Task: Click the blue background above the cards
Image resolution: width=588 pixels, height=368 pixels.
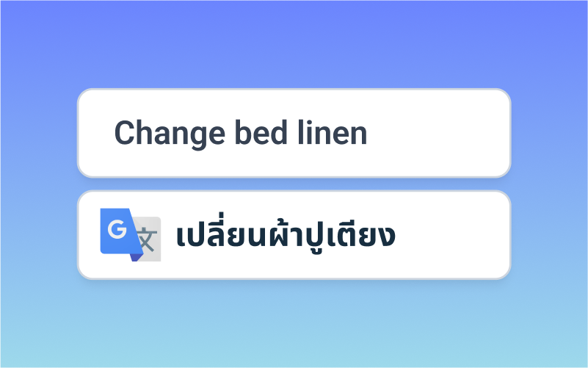Action: coord(294,44)
